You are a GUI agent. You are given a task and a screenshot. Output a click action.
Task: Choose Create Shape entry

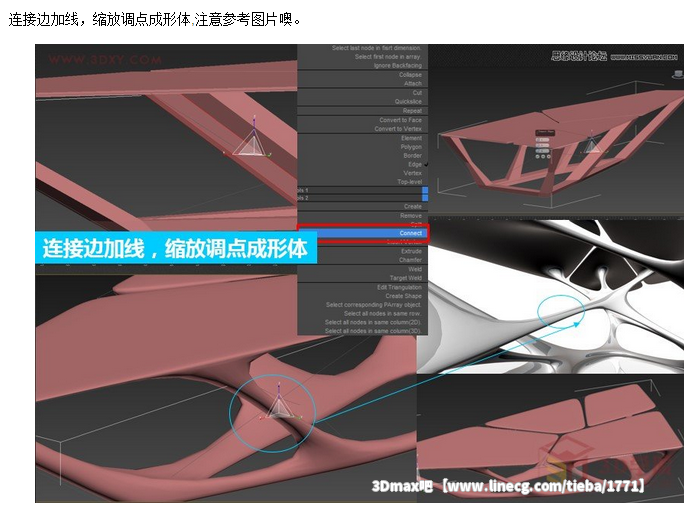(404, 296)
